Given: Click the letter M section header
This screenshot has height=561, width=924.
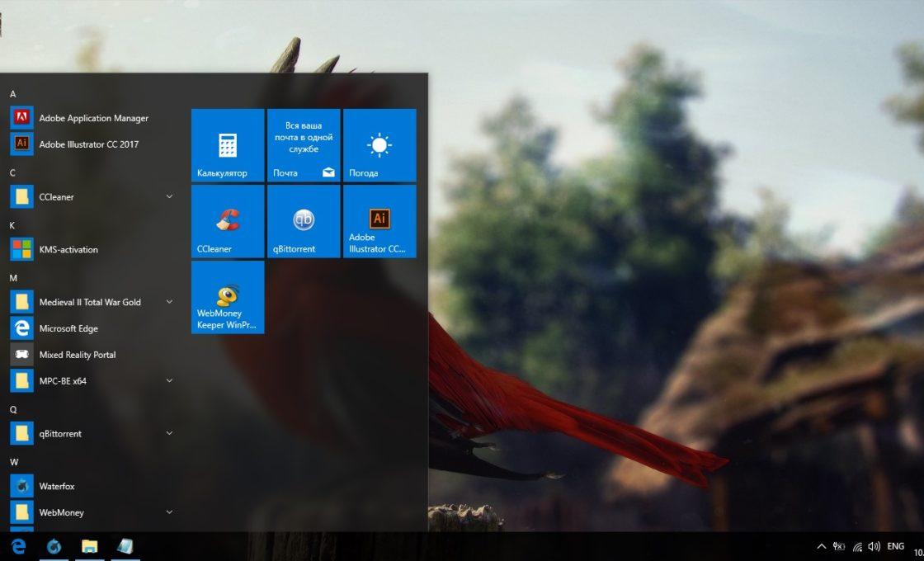Looking at the screenshot, I should pos(13,277).
